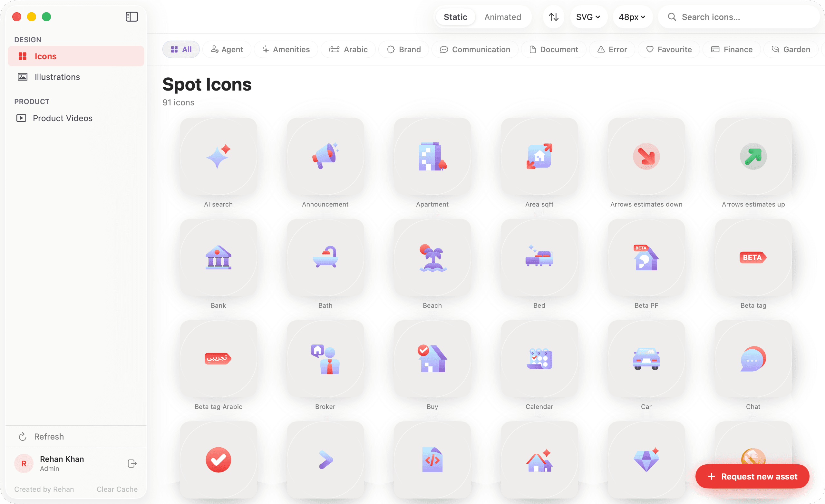Choose the house with sparkle icon
The height and width of the screenshot is (504, 825).
(x=539, y=460)
